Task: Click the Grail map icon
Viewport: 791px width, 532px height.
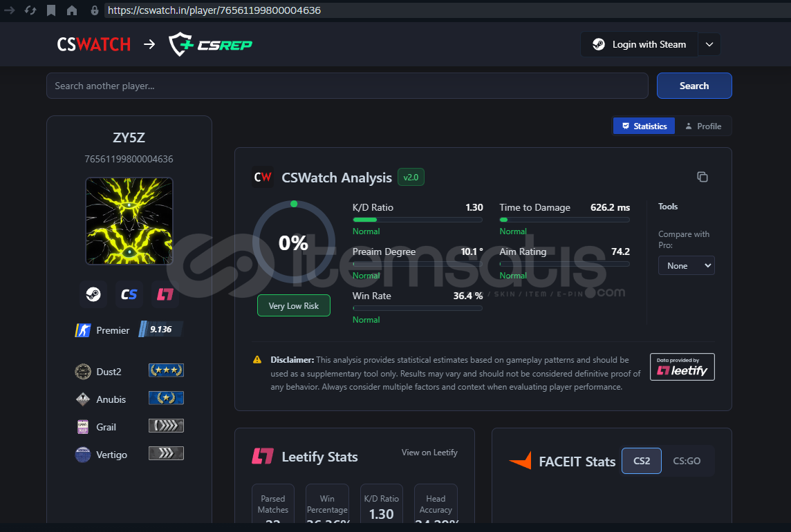Action: [83, 426]
